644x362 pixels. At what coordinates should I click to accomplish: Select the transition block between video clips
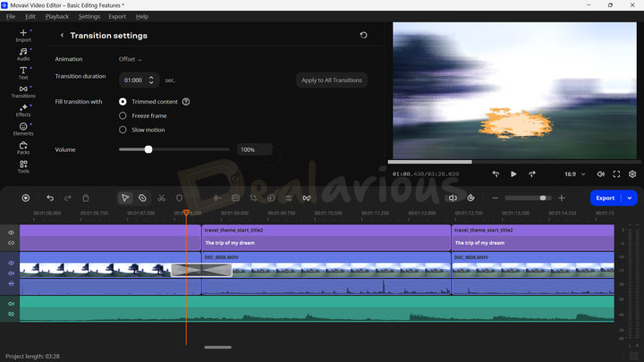click(x=201, y=270)
